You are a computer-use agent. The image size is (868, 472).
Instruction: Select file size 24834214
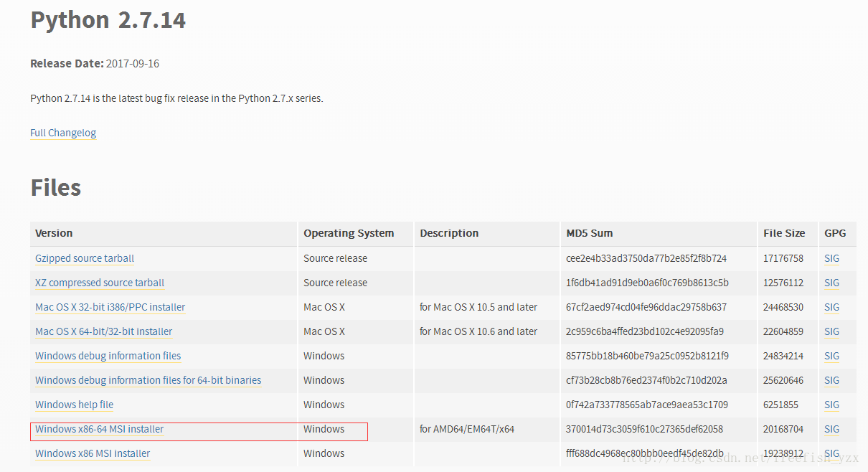pyautogui.click(x=783, y=356)
